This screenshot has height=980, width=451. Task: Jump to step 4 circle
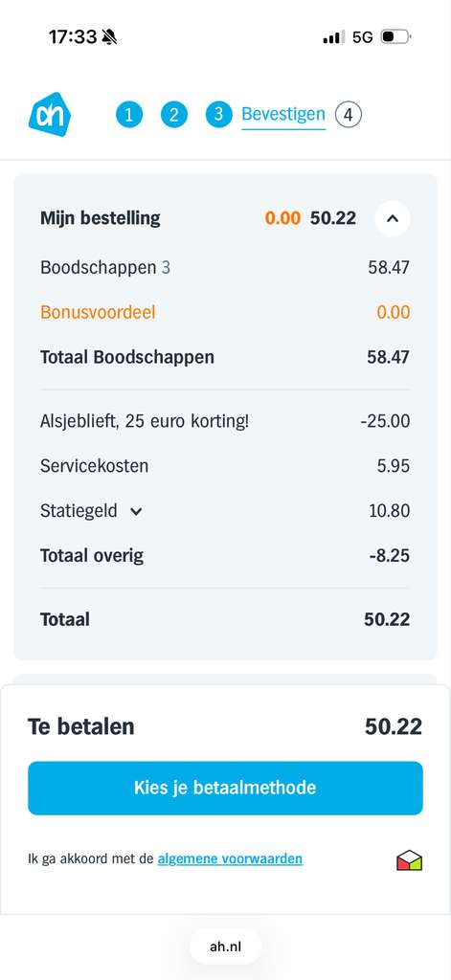[x=349, y=115]
